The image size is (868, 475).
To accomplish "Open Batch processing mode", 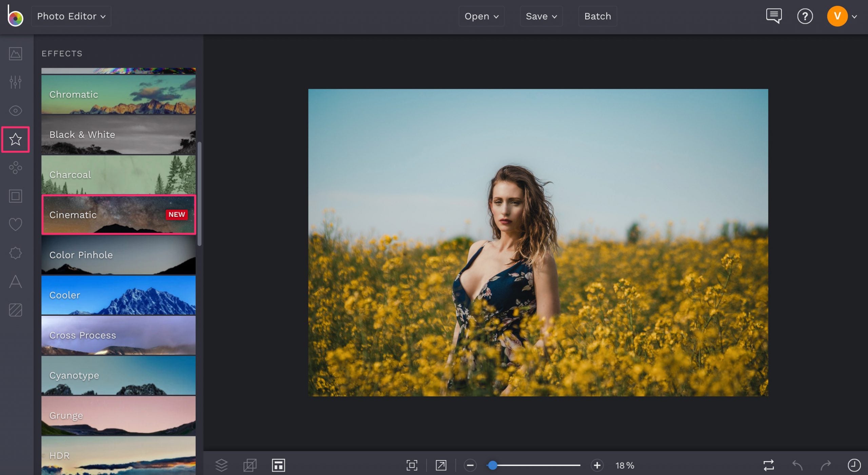I will pyautogui.click(x=597, y=16).
